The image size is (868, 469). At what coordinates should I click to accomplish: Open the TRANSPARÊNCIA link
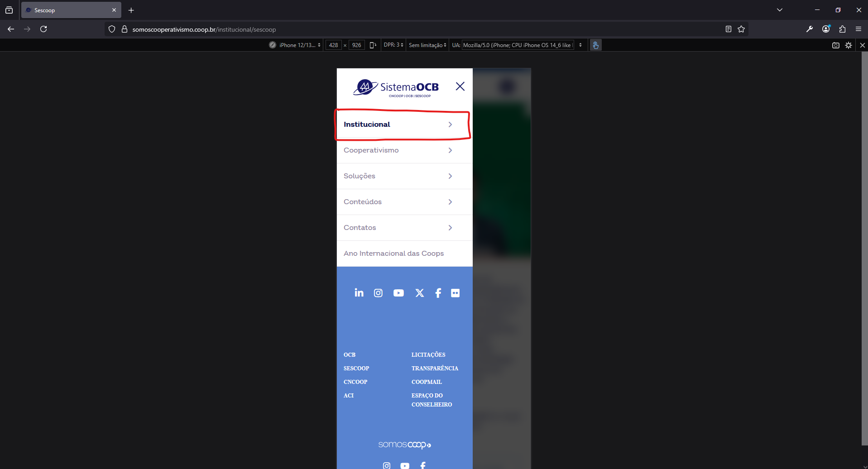(435, 368)
